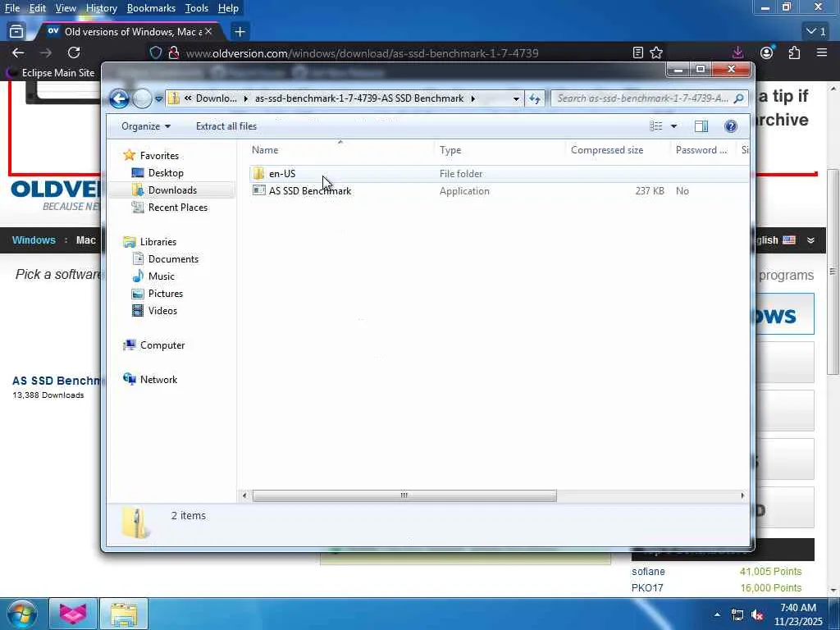Reload the oldversion.com page
Screen dimensions: 840x630
(x=74, y=52)
